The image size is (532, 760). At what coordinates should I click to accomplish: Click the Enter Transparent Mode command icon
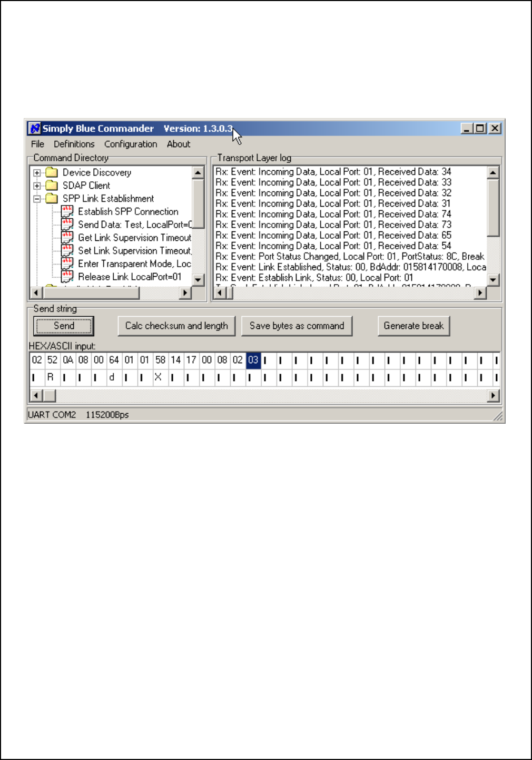coord(67,264)
